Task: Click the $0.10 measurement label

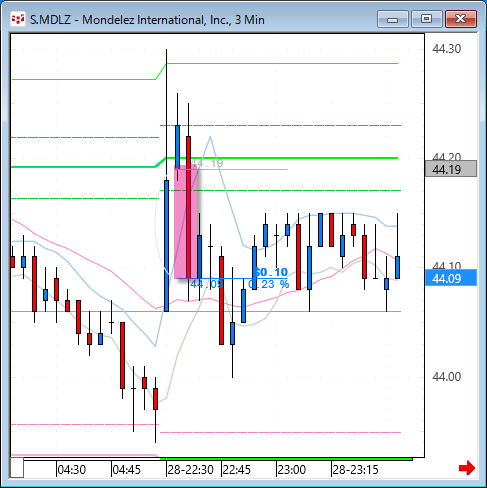Action: point(271,272)
